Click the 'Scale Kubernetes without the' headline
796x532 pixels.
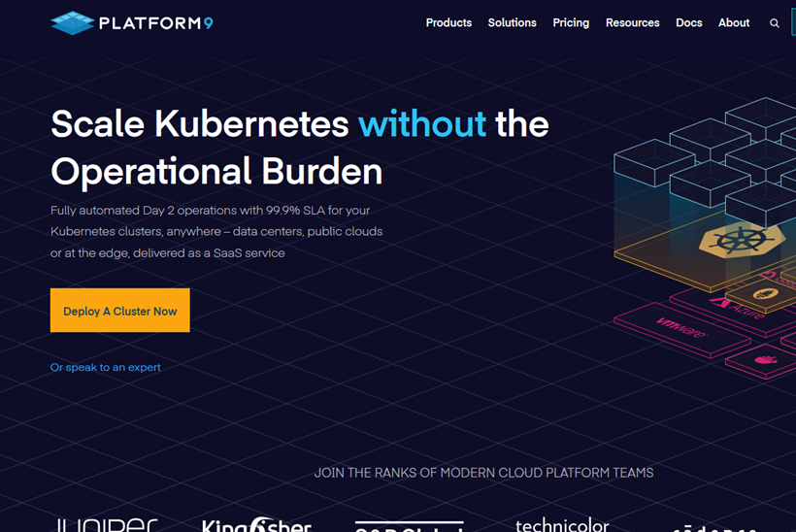pos(300,124)
